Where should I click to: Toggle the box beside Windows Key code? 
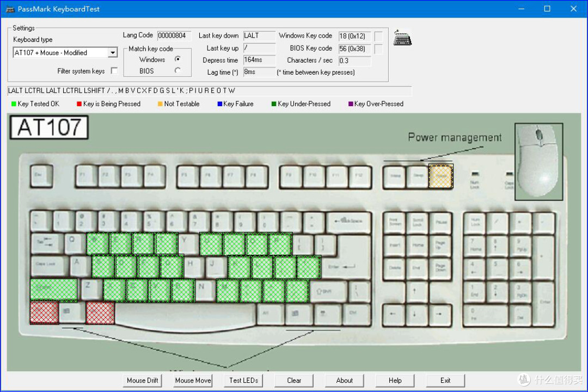378,36
